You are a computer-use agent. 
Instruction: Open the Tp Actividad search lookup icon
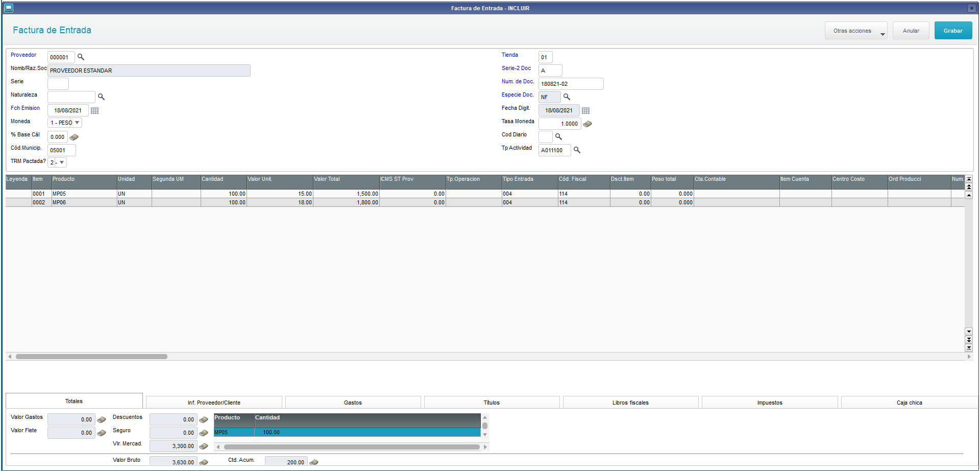pos(577,150)
